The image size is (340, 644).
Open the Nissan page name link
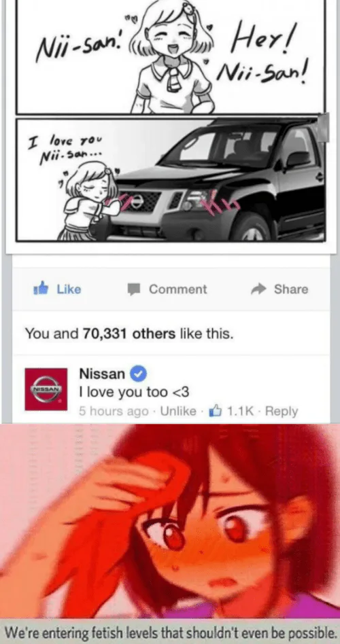pyautogui.click(x=101, y=374)
